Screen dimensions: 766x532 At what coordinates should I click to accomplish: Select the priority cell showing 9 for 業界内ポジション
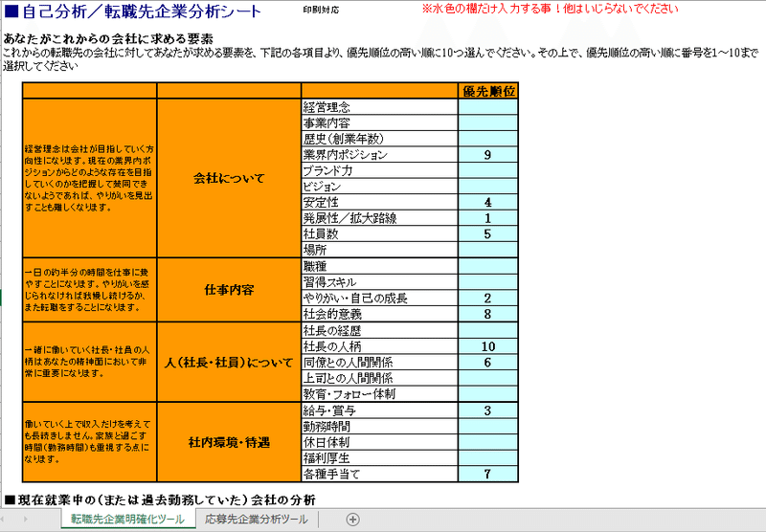pos(488,155)
